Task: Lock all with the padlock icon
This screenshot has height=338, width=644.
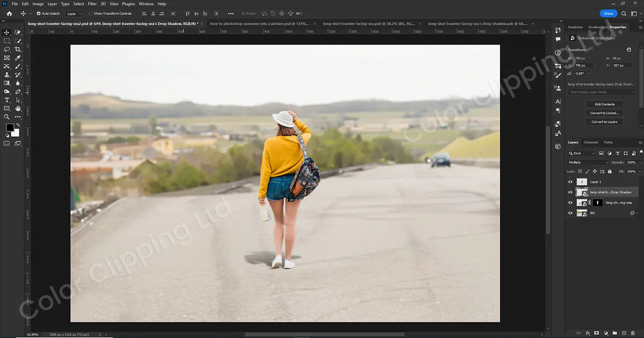Action: (x=609, y=171)
